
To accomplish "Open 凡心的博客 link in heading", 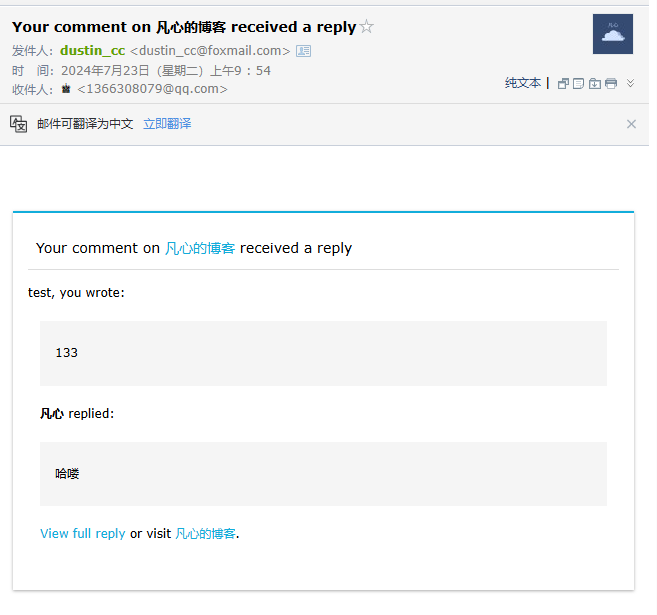I will click(200, 248).
